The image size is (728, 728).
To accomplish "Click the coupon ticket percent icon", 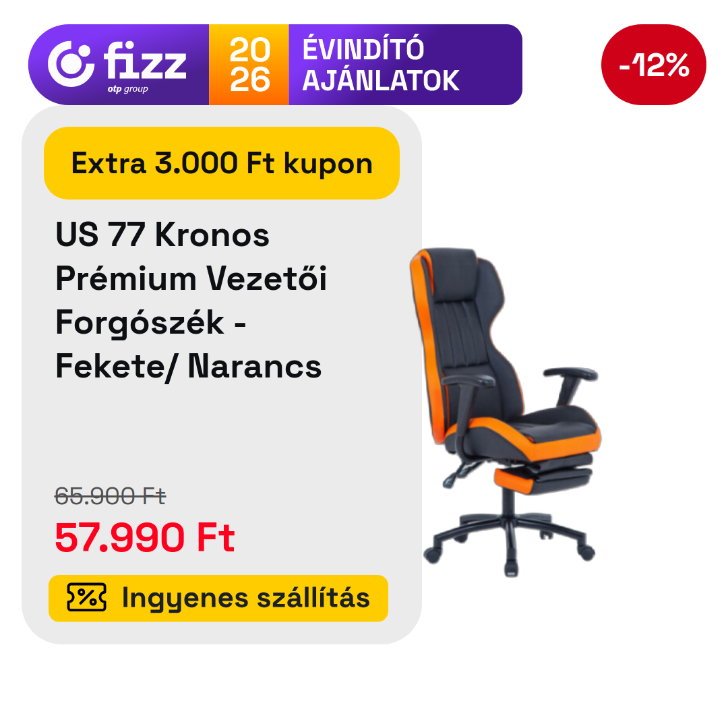I will (x=86, y=597).
